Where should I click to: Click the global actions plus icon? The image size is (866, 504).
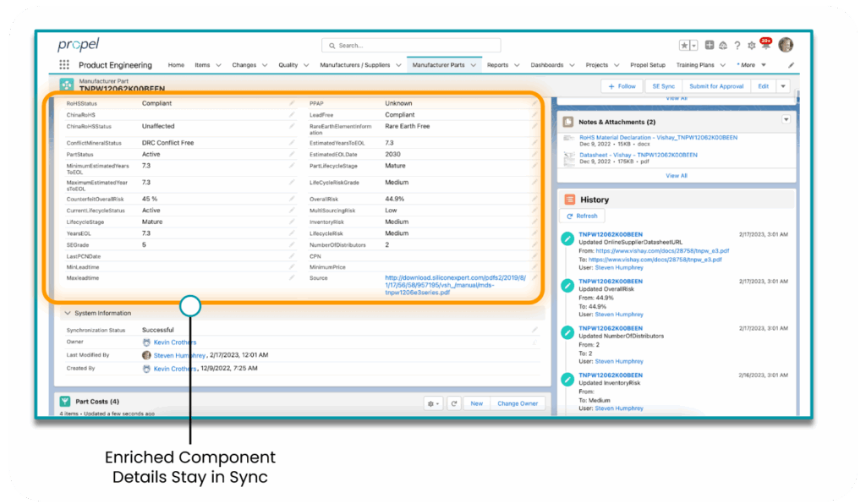[710, 46]
